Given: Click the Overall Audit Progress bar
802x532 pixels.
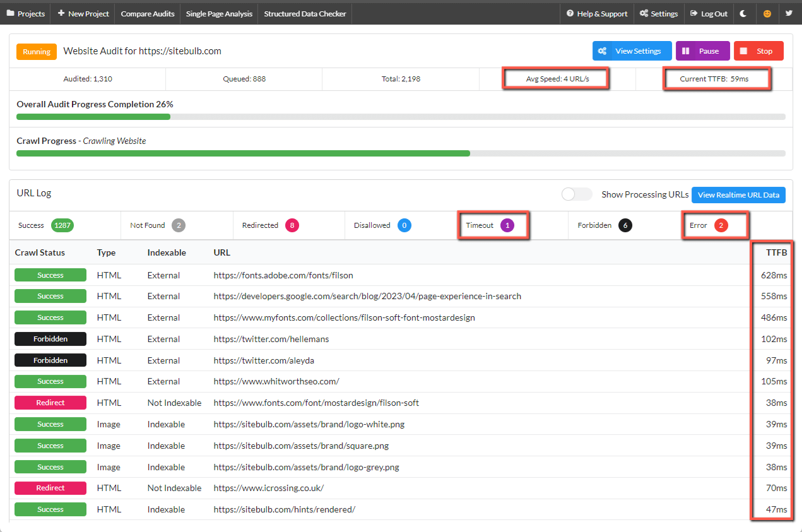Looking at the screenshot, I should pos(401,117).
